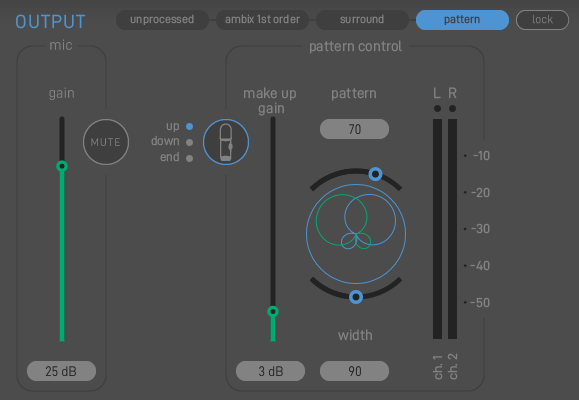579x400 pixels.
Task: Click the R channel clip indicator dot
Action: tap(452, 109)
